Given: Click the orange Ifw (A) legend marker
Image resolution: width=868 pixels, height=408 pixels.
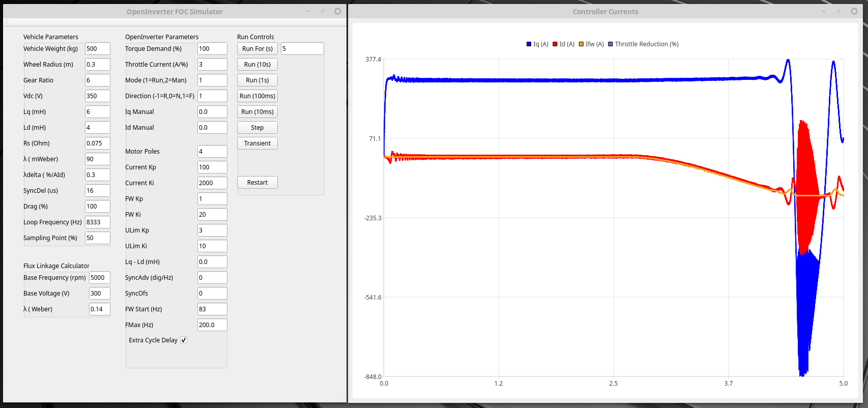Looking at the screenshot, I should tap(581, 44).
